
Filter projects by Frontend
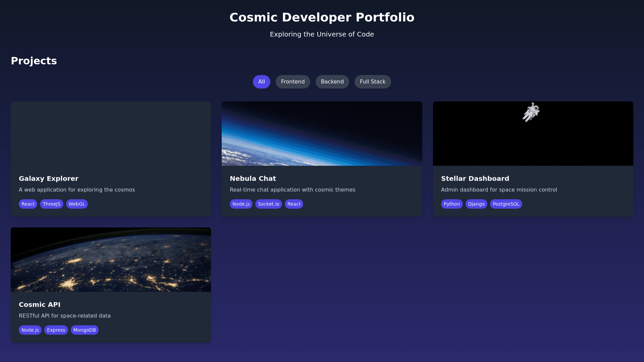point(292,82)
